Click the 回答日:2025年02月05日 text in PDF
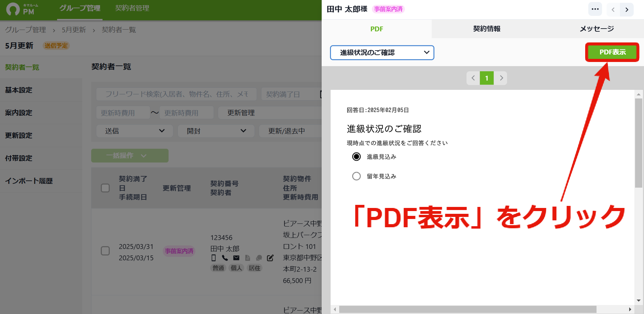Screen dimensions: 644x314 point(378,110)
